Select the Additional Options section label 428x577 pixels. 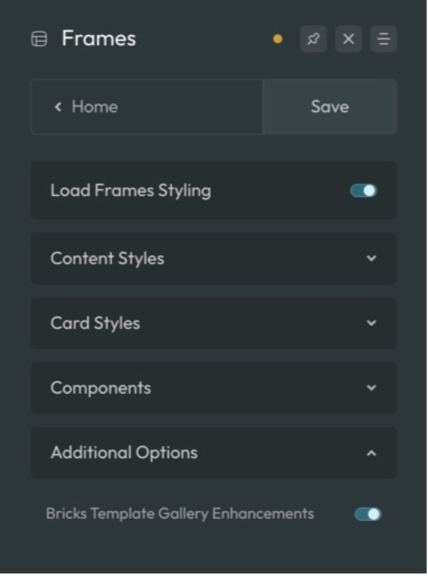coord(124,453)
